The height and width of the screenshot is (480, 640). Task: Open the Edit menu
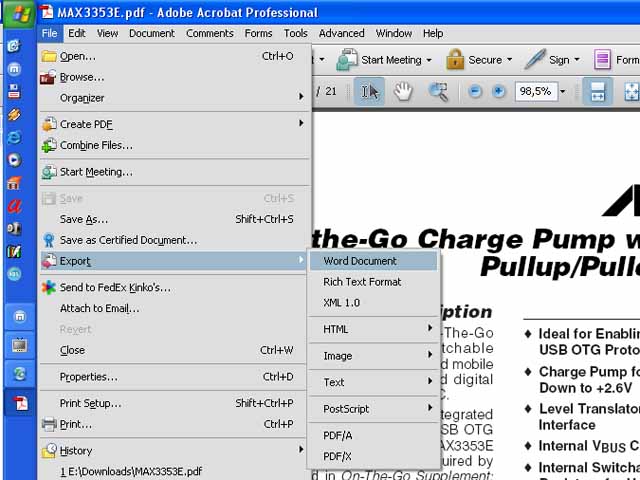pos(77,33)
